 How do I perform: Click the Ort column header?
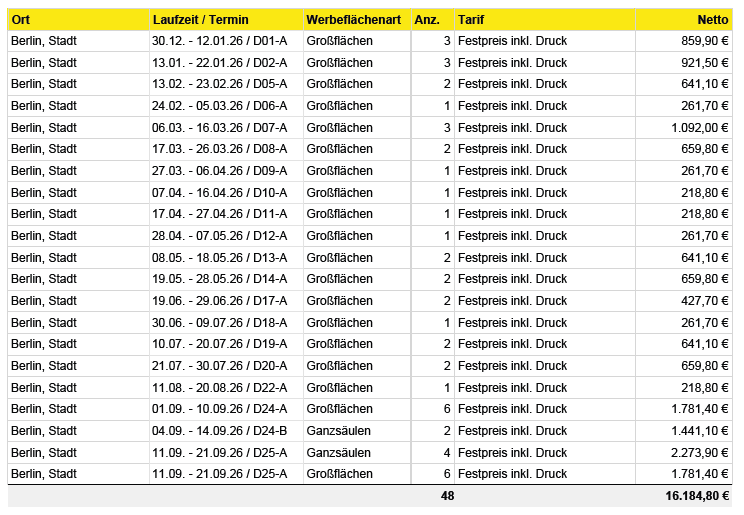pos(21,20)
